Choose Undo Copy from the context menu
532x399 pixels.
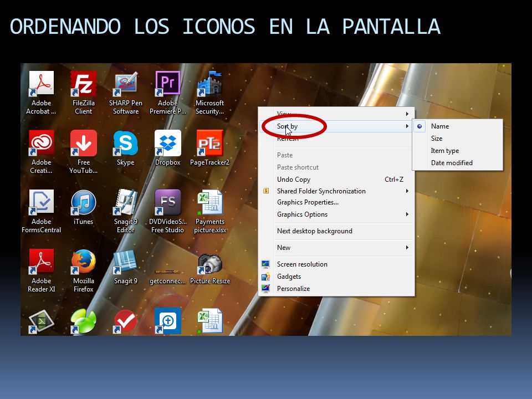(336, 180)
